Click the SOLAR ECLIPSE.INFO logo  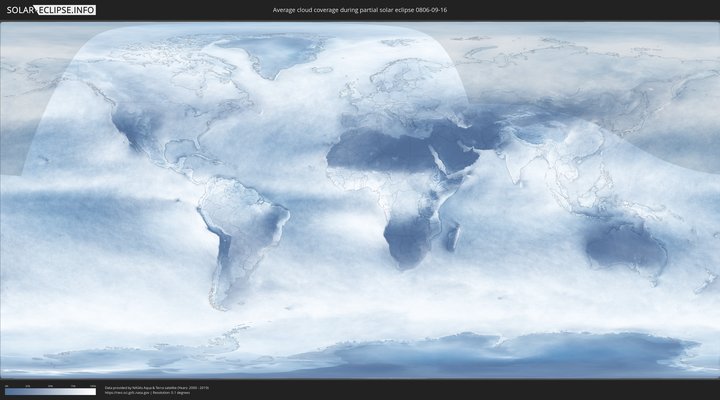tap(48, 10)
